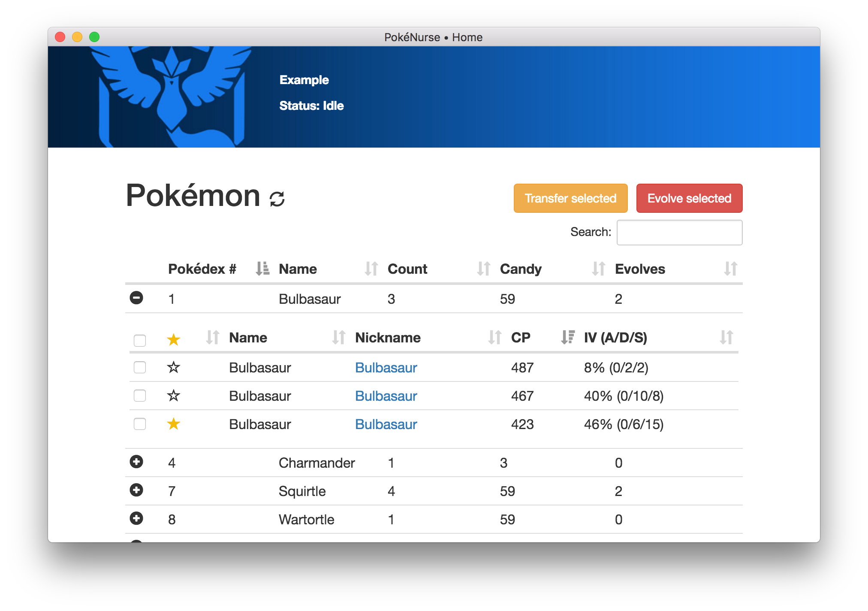868x611 pixels.
Task: Check the select-all checkbox in Bulbasaur table header
Action: pos(140,340)
